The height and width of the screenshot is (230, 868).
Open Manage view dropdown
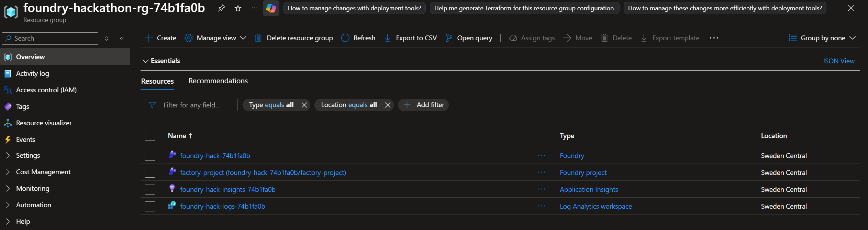click(215, 38)
